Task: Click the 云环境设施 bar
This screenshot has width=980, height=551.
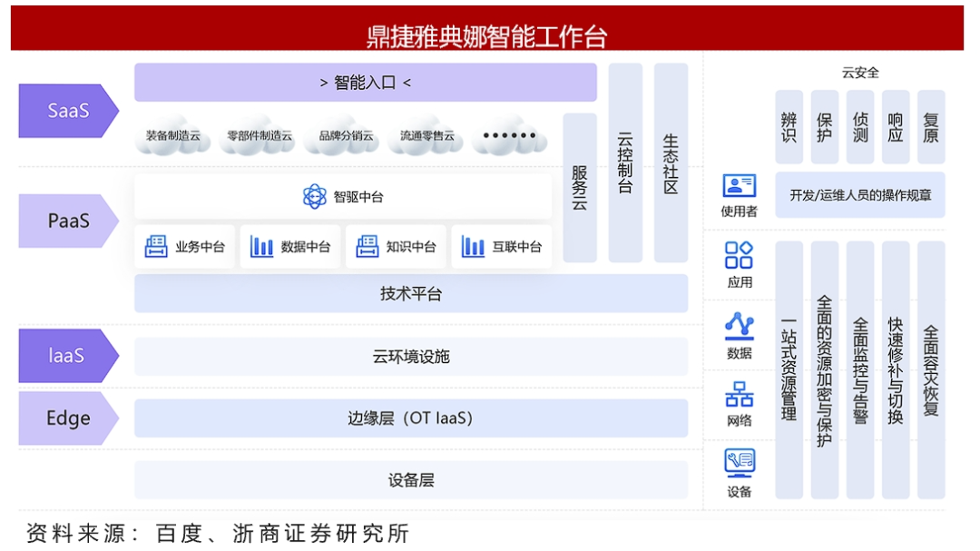Action: [411, 357]
